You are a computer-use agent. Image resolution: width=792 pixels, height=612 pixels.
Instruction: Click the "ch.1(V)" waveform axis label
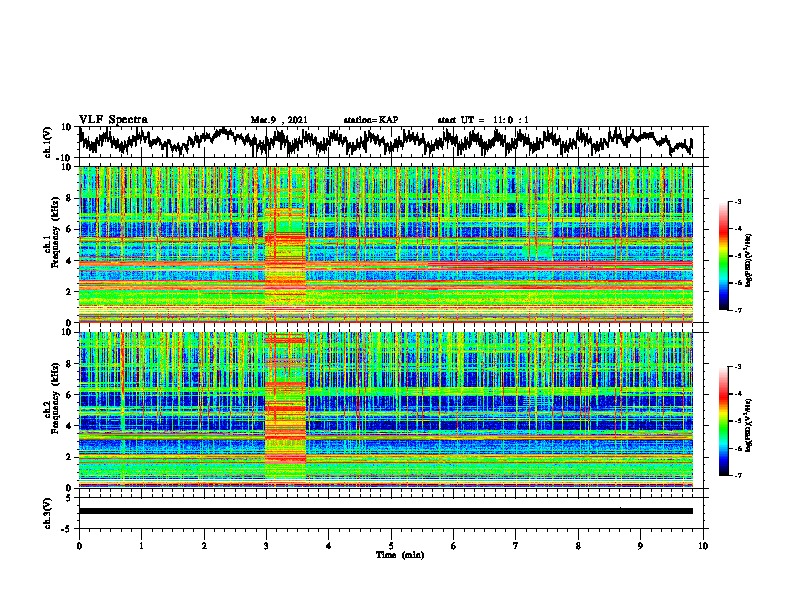(x=48, y=142)
